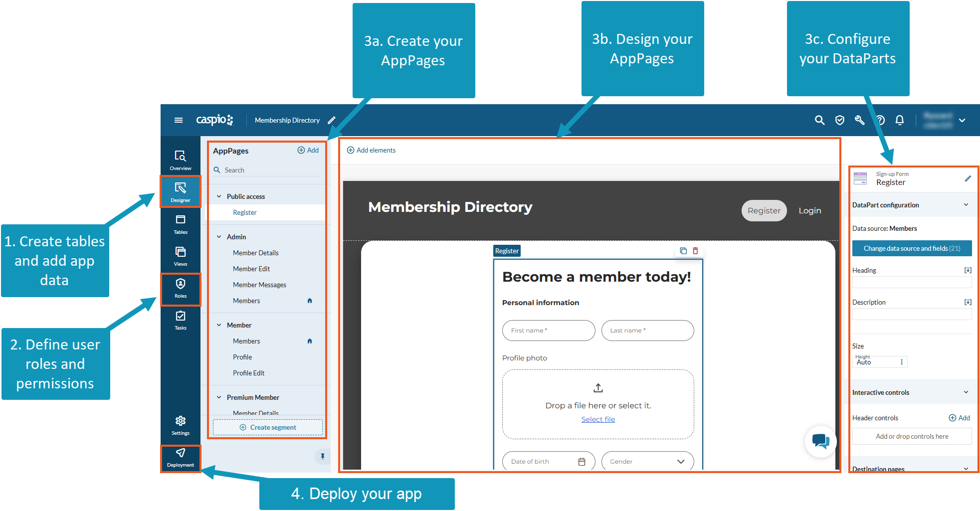The width and height of the screenshot is (980, 511).
Task: Open the search magnifier in top bar
Action: tap(819, 120)
